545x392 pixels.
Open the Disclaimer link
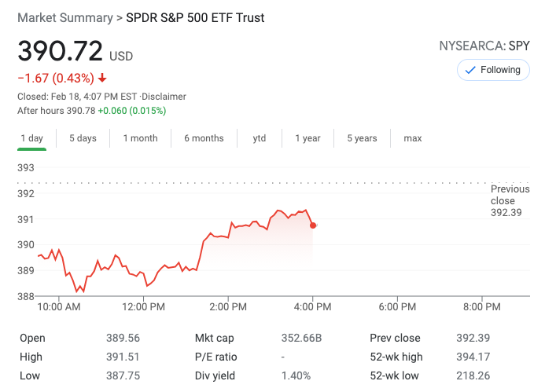point(164,97)
